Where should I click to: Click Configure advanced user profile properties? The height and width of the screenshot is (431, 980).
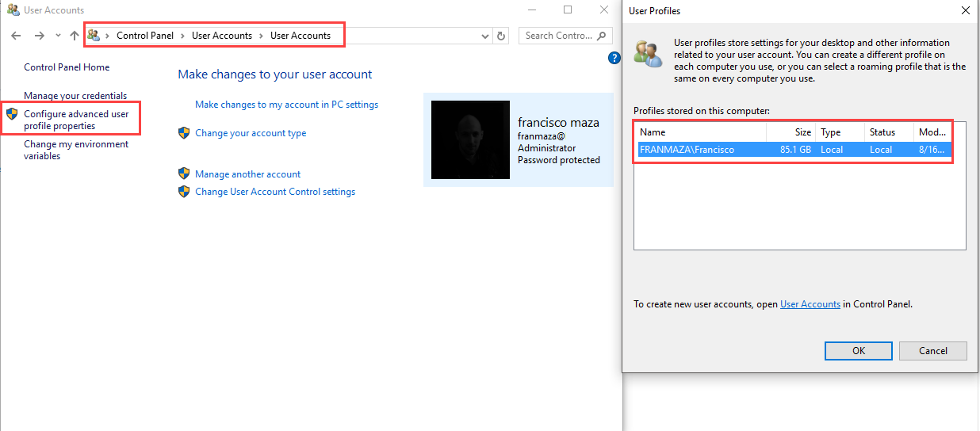(76, 120)
